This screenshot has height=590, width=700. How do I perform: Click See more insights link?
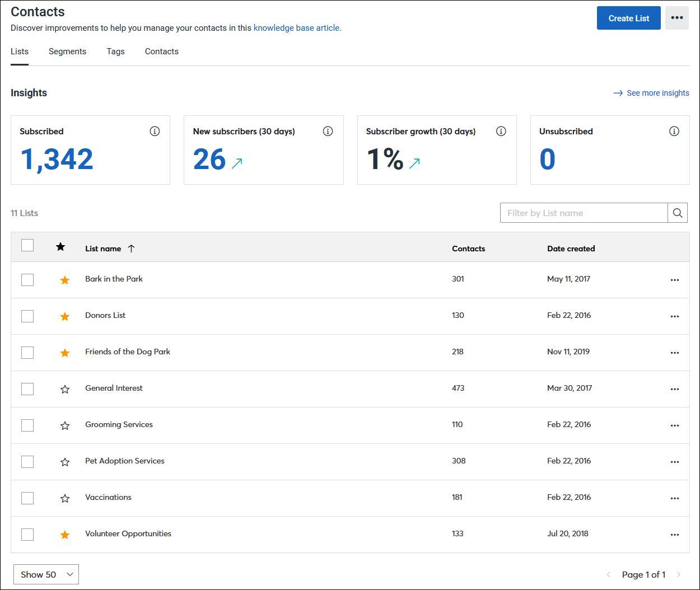point(651,93)
